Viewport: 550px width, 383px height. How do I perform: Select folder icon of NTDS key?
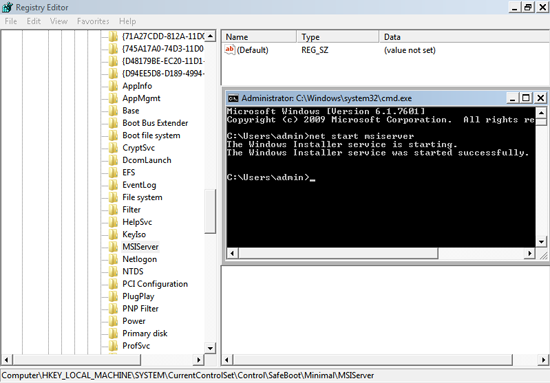[113, 271]
